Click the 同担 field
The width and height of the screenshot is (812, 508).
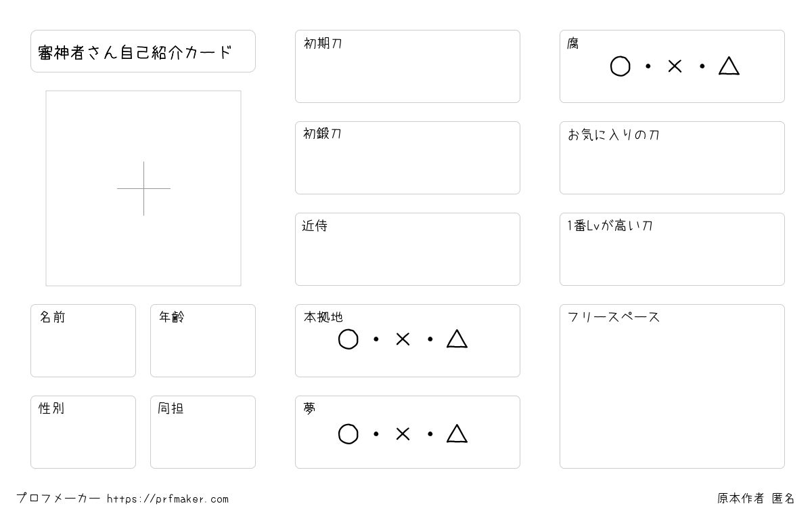click(x=203, y=432)
